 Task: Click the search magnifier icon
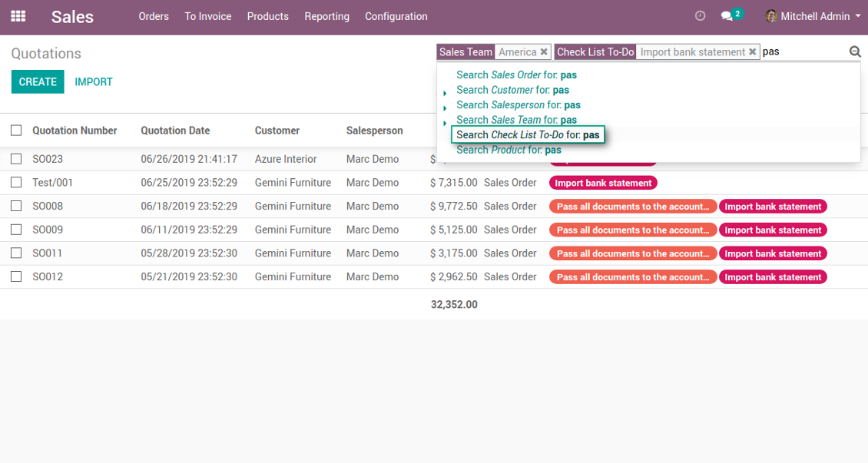point(855,51)
